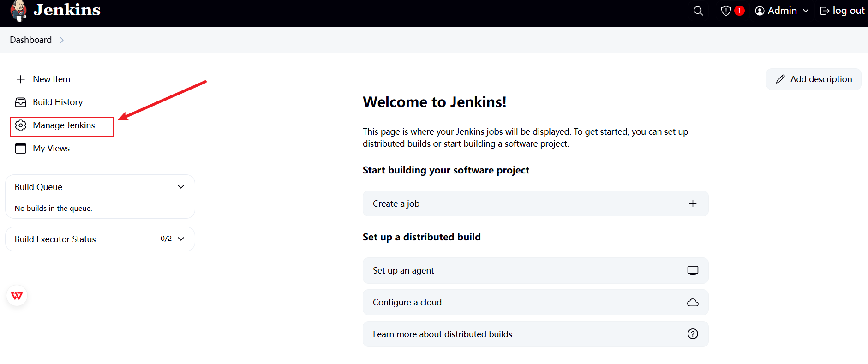Click the red notification badge
This screenshot has width=868, height=364.
click(x=739, y=10)
